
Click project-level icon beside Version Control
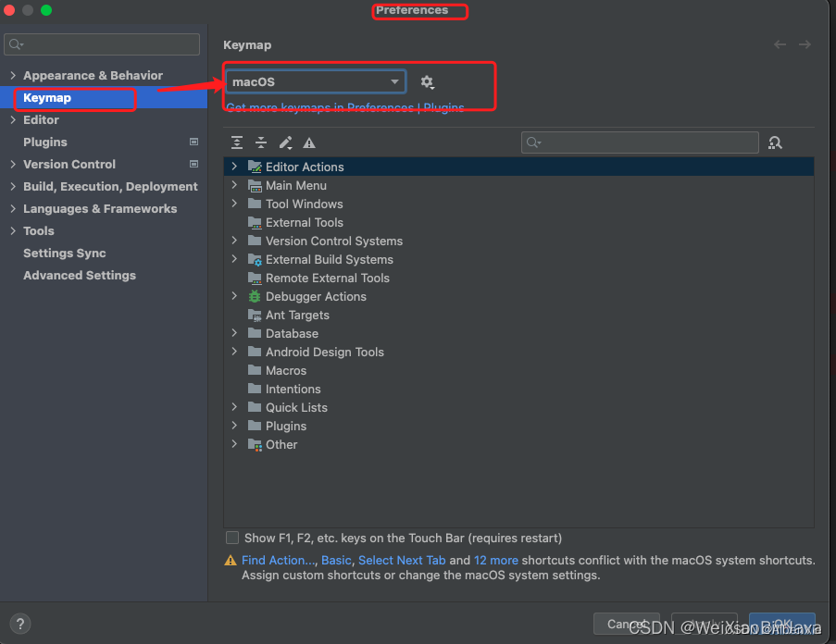(194, 164)
